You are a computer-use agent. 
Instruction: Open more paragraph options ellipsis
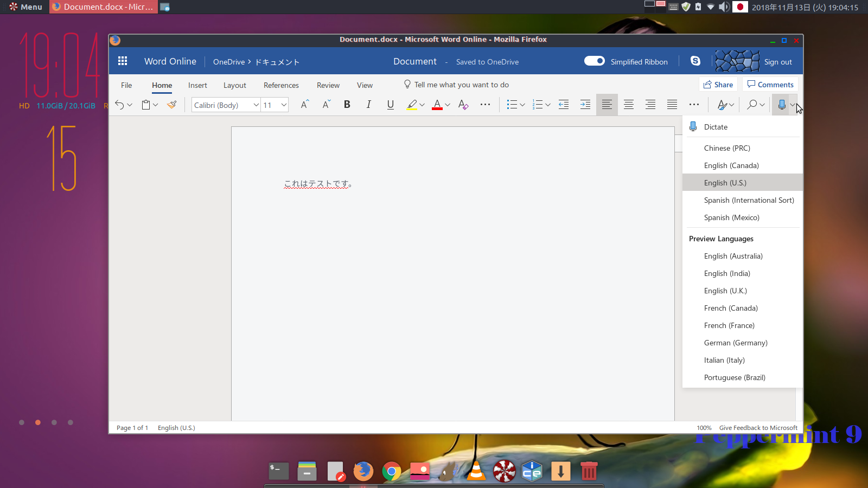pos(694,105)
